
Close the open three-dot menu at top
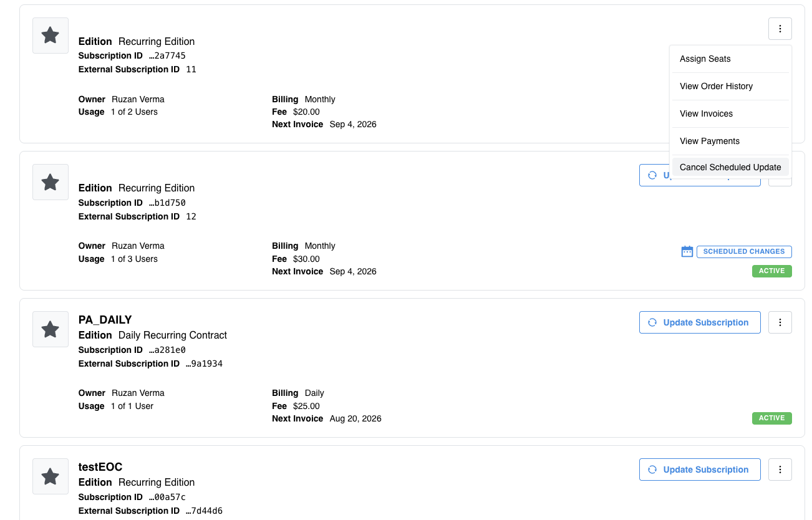tap(780, 29)
